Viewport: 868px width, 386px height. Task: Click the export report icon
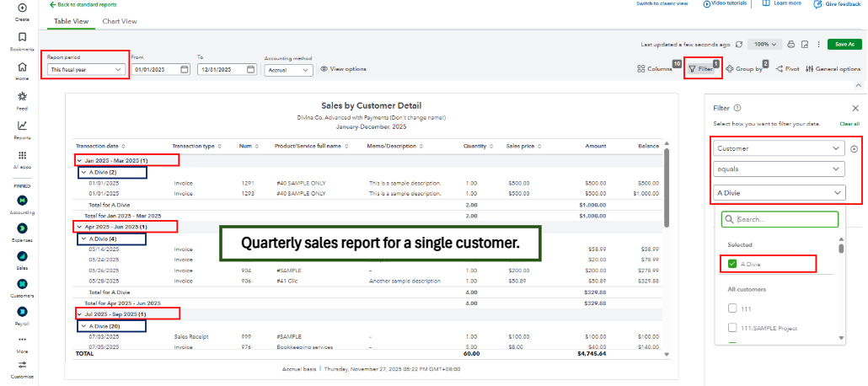[x=805, y=44]
